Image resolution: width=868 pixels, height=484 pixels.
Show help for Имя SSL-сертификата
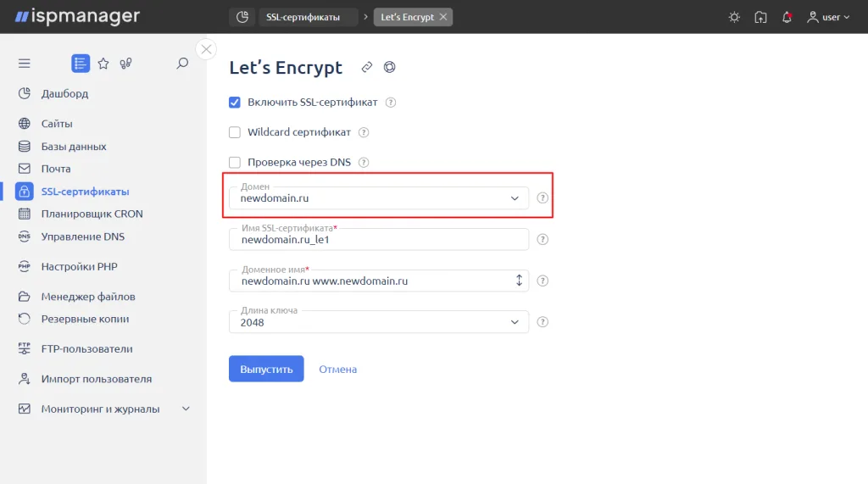[542, 239]
